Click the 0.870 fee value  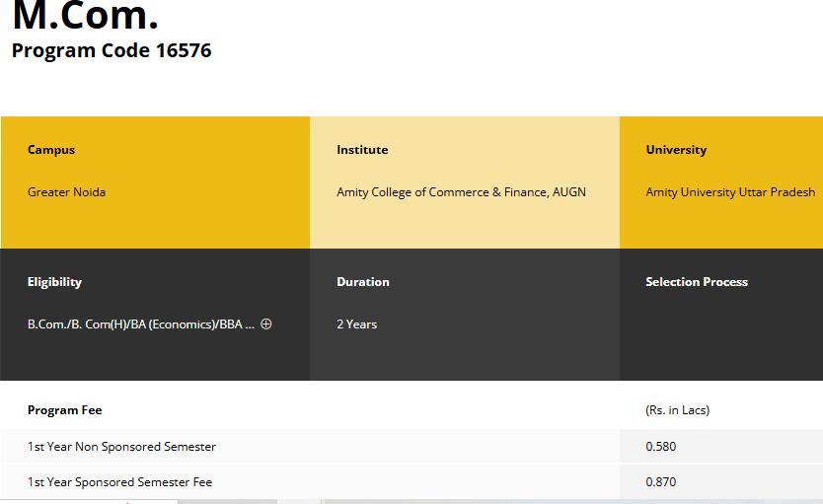pyautogui.click(x=661, y=482)
